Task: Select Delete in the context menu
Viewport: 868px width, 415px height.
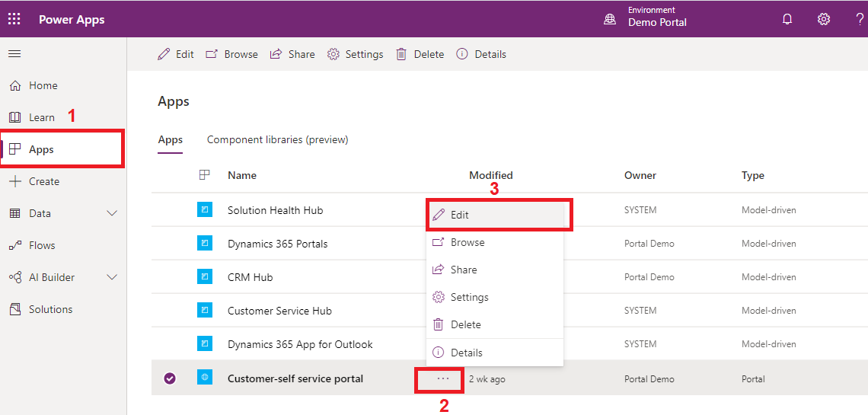Action: (495, 324)
